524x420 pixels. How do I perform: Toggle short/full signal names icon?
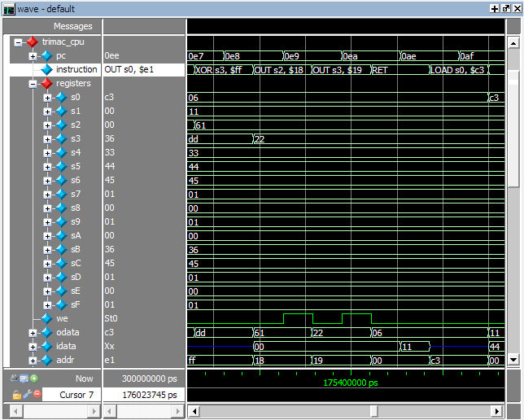tap(15, 378)
